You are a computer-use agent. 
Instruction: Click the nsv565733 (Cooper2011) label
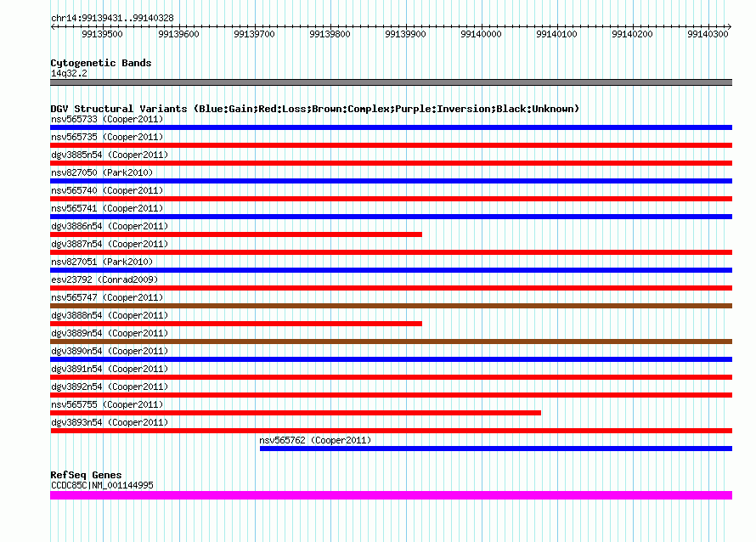(107, 119)
